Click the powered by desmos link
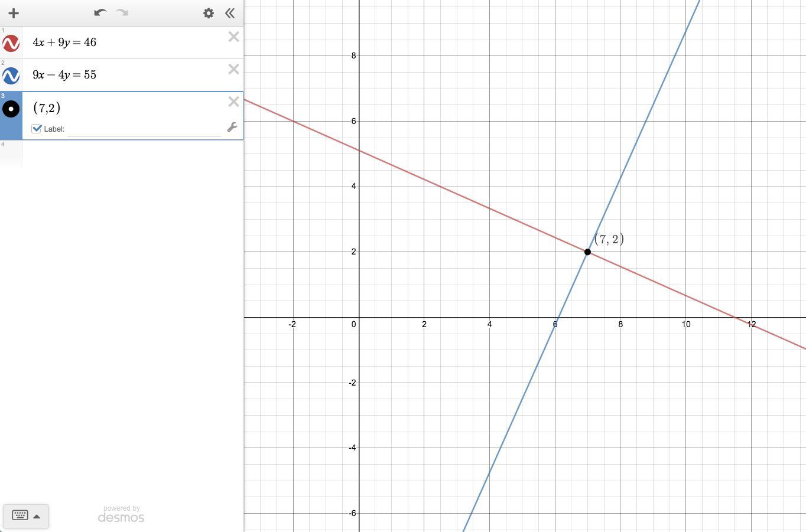 coord(121,514)
